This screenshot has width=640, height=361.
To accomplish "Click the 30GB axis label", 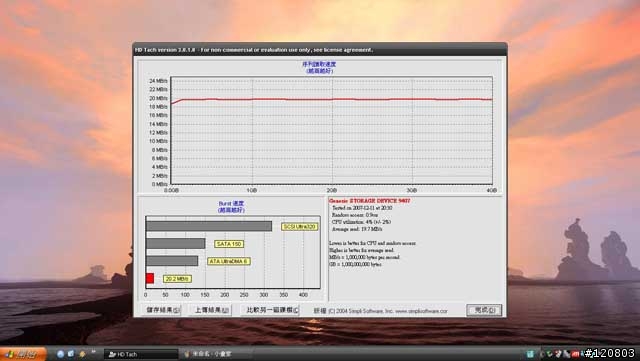I will click(411, 190).
